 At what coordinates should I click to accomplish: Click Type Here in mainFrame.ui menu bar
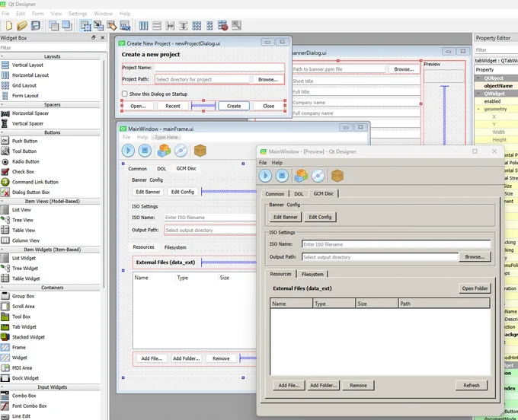click(x=166, y=137)
